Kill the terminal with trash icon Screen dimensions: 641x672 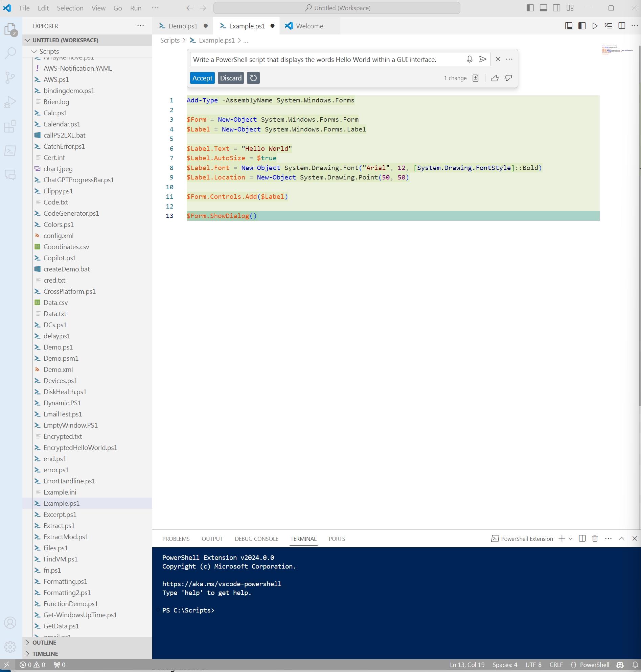595,539
